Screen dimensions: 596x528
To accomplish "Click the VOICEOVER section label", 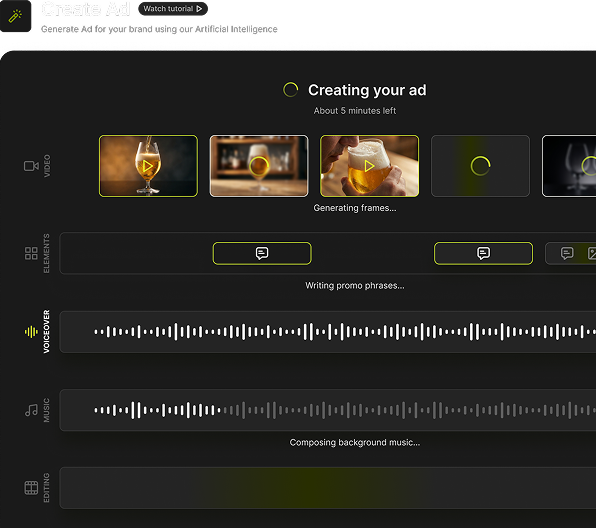I will click(x=46, y=331).
